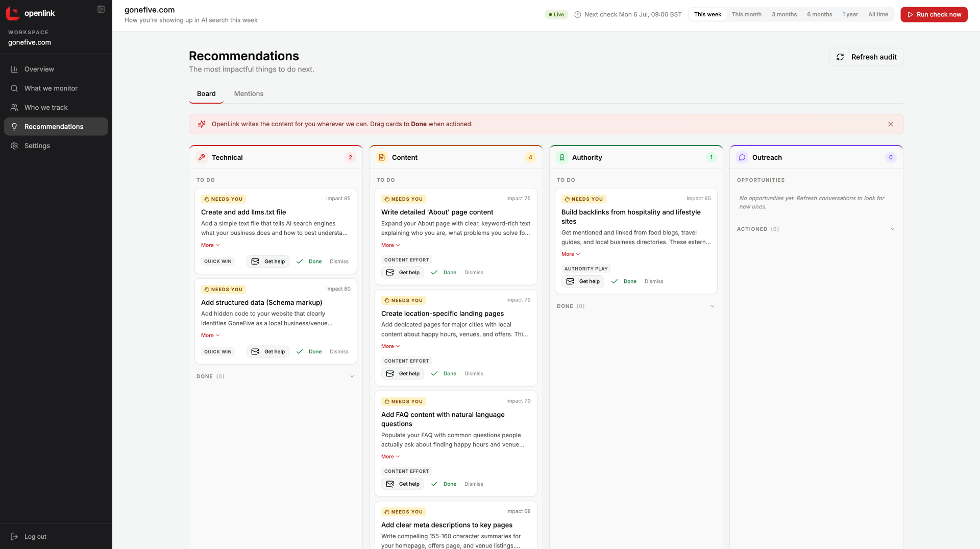Click the refresh icon beside Refresh audit
Viewport: 980px width, 549px height.
[840, 57]
